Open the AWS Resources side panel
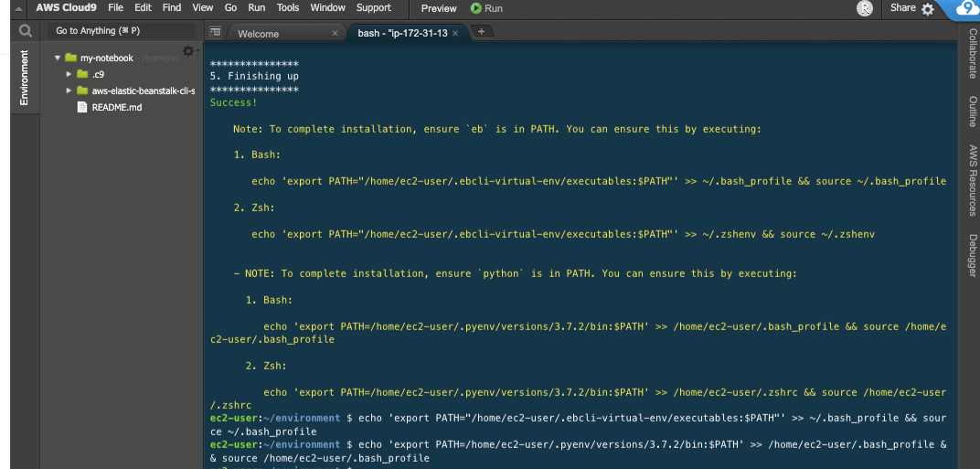The image size is (980, 469). (973, 181)
